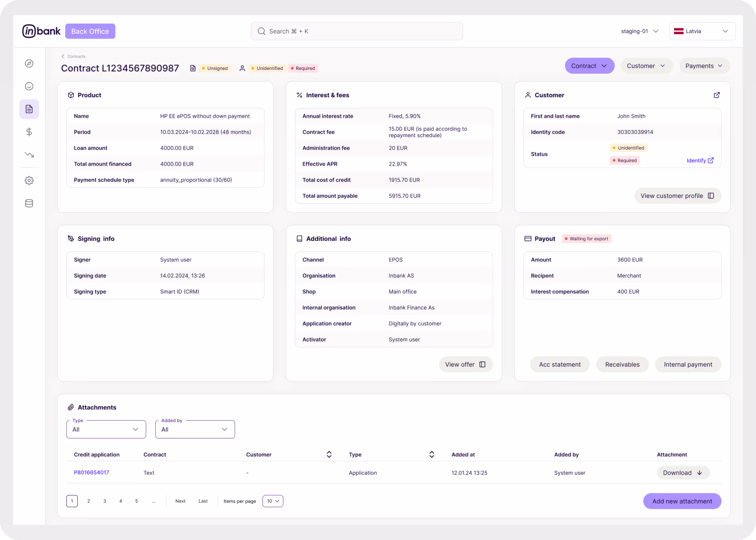Open the smiley face customers icon
The height and width of the screenshot is (540, 756).
pos(29,86)
